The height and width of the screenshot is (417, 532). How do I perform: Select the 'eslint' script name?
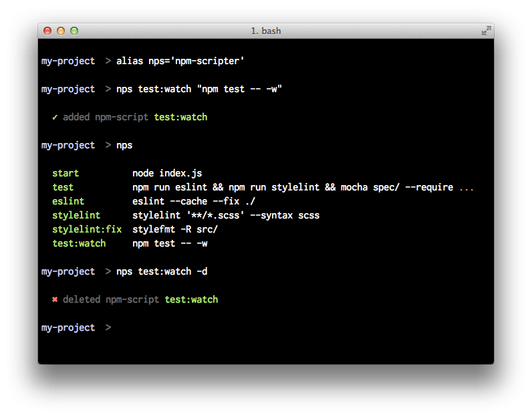(x=68, y=201)
